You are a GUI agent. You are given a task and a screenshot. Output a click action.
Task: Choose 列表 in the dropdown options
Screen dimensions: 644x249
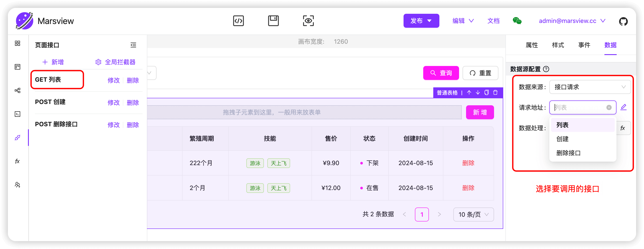tap(583, 125)
